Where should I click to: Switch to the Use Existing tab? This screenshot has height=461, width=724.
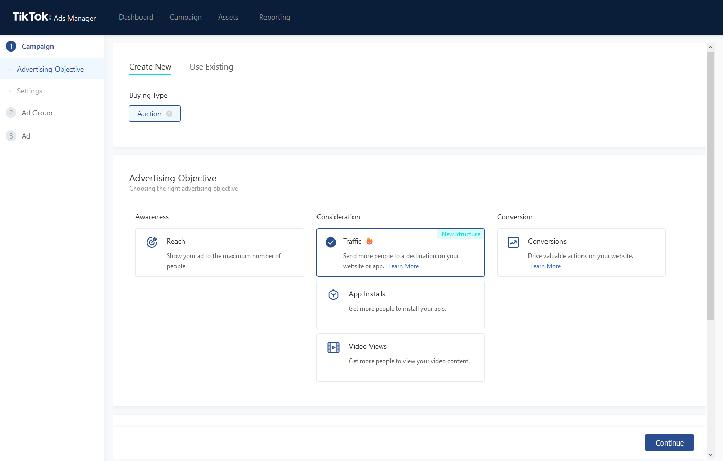click(x=211, y=67)
